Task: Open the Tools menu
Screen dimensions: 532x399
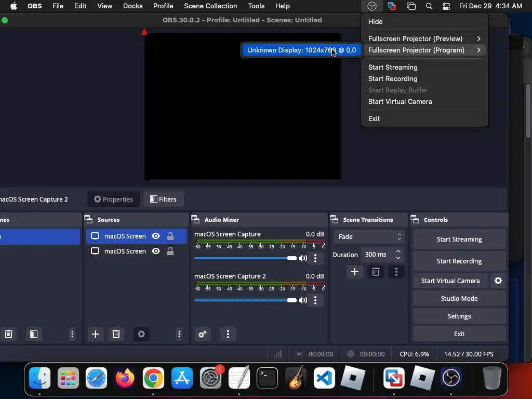Action: coord(256,6)
